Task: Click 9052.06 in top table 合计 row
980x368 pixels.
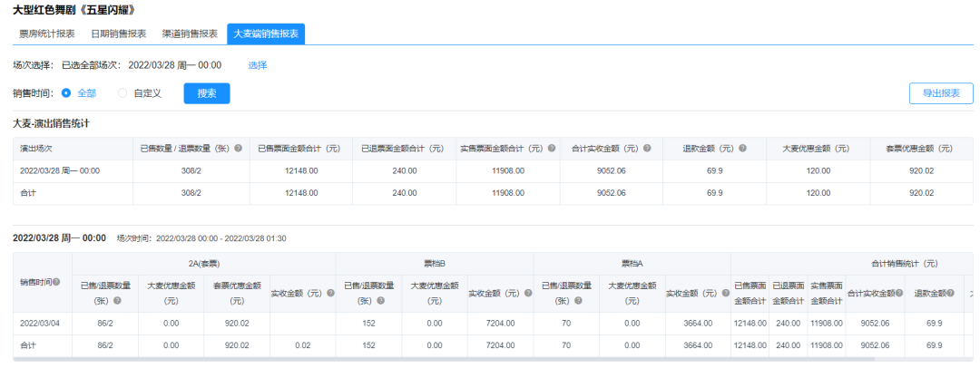Action: click(x=612, y=193)
